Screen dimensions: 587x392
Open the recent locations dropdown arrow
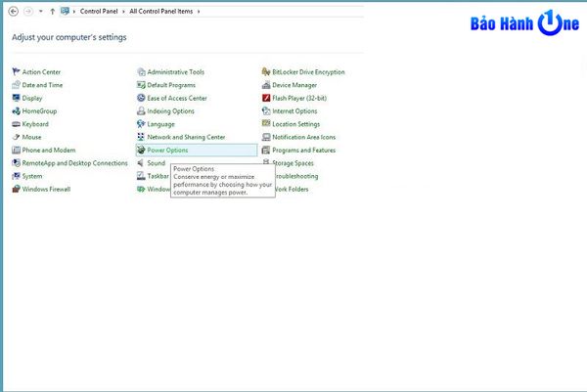[x=41, y=11]
